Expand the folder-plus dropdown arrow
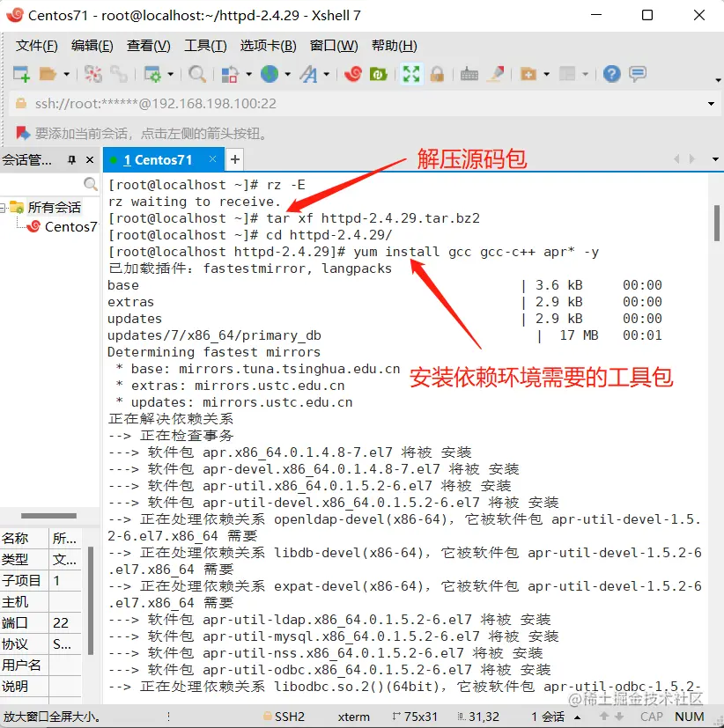This screenshot has width=724, height=728. click(547, 74)
